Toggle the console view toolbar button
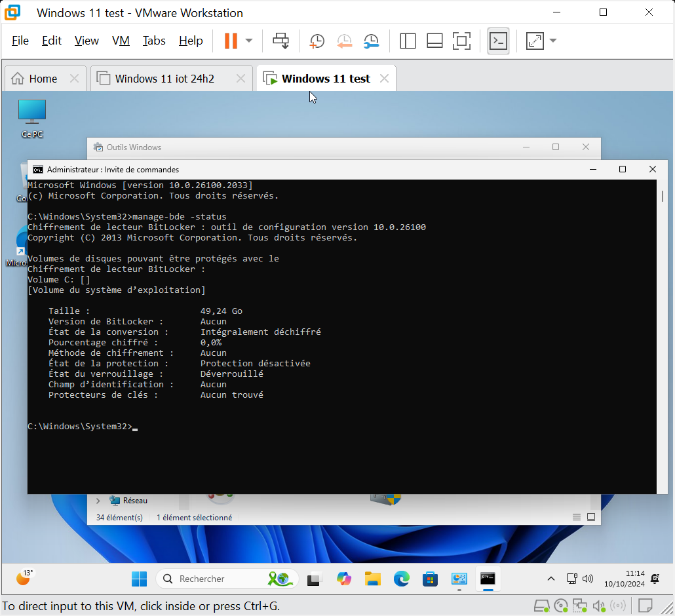The image size is (675, 616). pyautogui.click(x=498, y=41)
